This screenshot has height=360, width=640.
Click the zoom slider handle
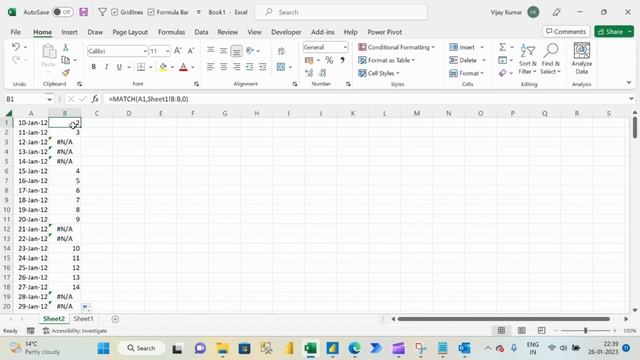pos(585,331)
